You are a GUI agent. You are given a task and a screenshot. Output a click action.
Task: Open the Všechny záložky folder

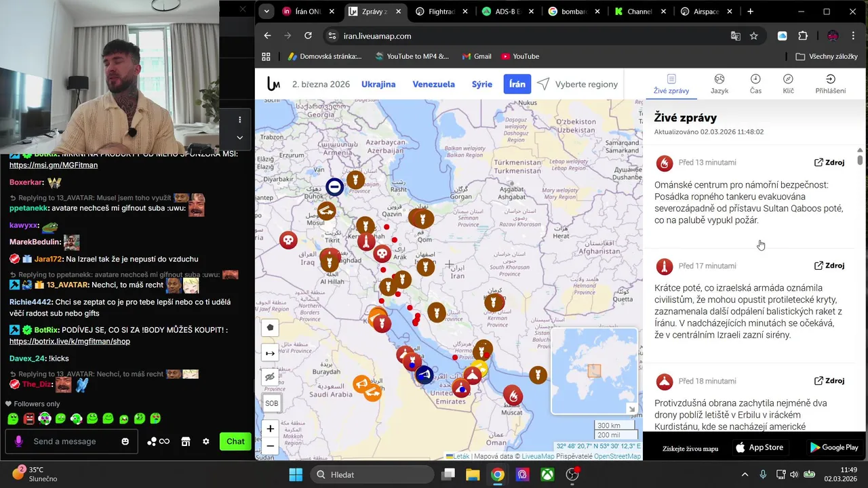(827, 56)
